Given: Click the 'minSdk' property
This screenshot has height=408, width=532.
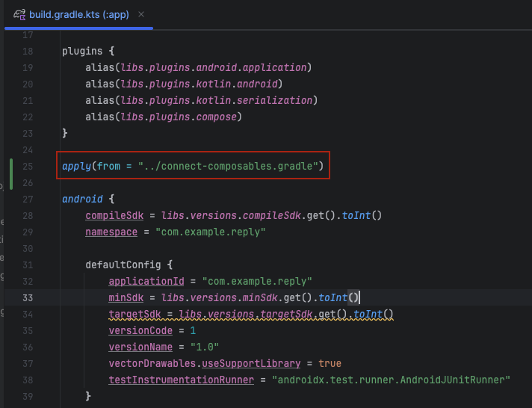Looking at the screenshot, I should (126, 298).
